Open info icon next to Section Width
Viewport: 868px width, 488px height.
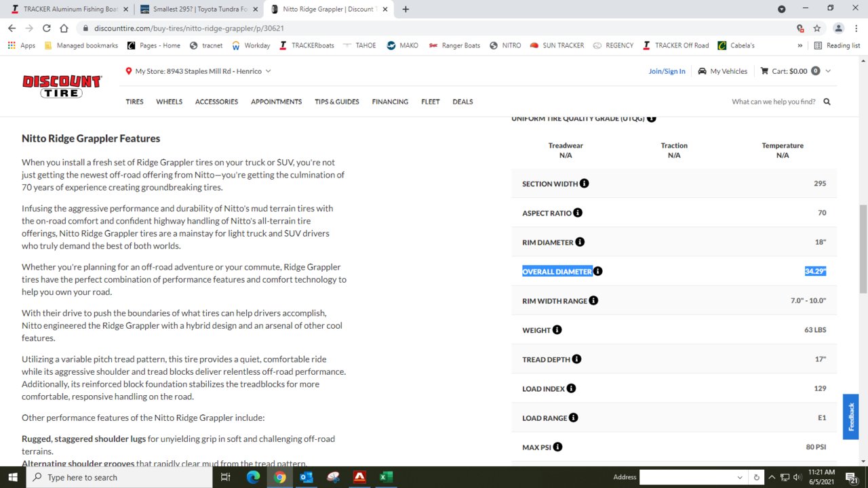click(585, 184)
